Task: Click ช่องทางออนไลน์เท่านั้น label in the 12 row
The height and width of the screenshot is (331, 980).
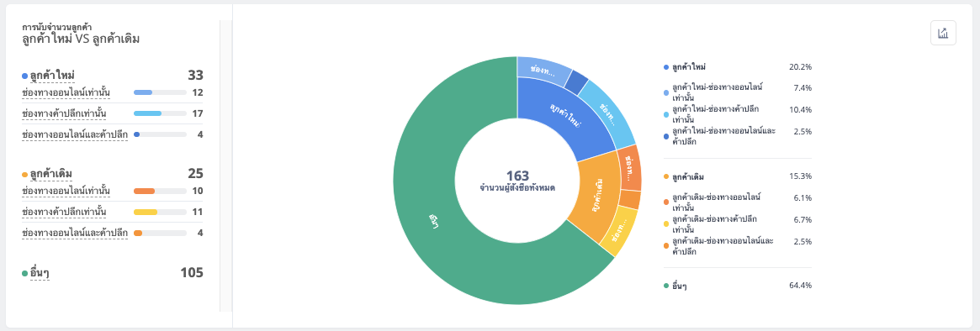Action: 66,93
